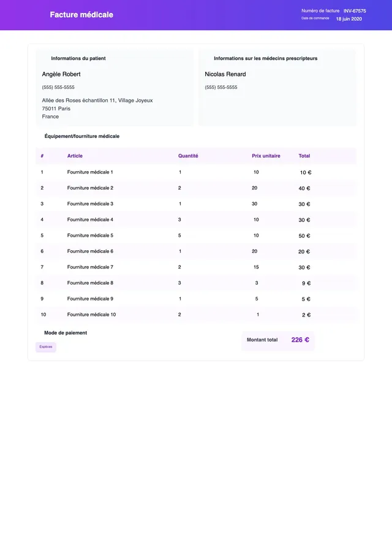
Task: Select doctor name Nicolas Renard
Action: pyautogui.click(x=225, y=74)
